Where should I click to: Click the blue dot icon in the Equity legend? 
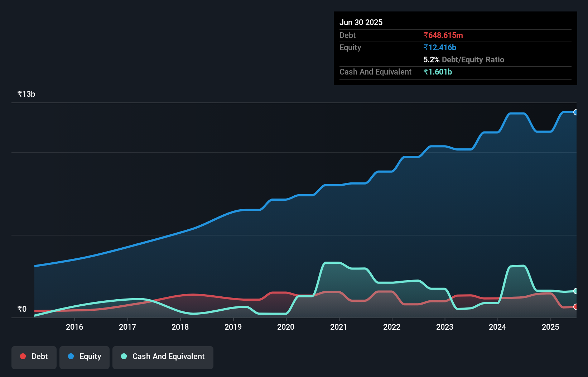[71, 356]
